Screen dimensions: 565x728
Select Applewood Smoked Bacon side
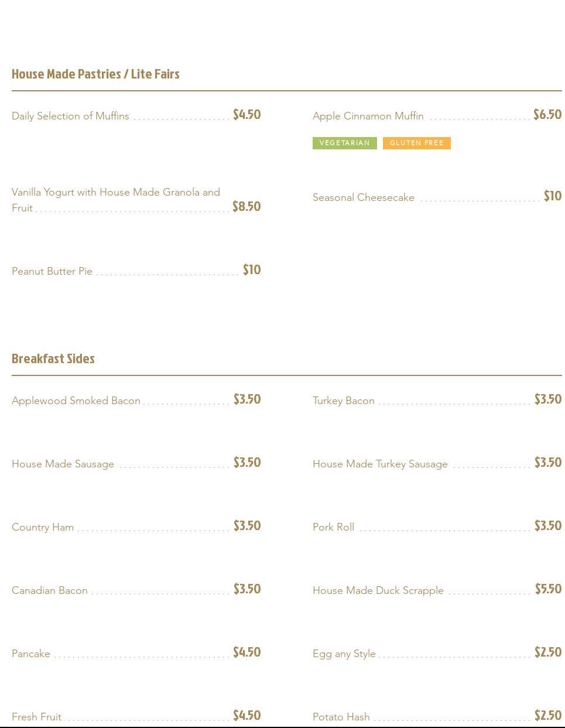pos(76,401)
